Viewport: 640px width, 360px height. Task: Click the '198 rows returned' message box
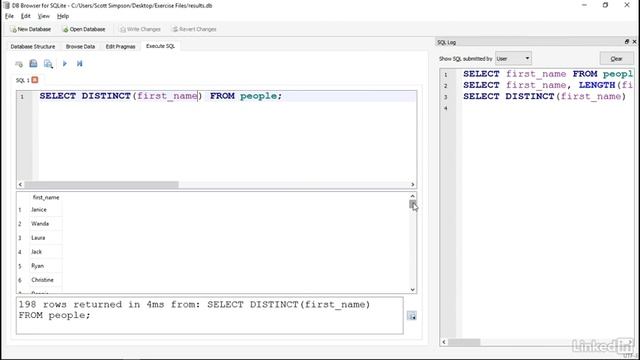coord(210,316)
